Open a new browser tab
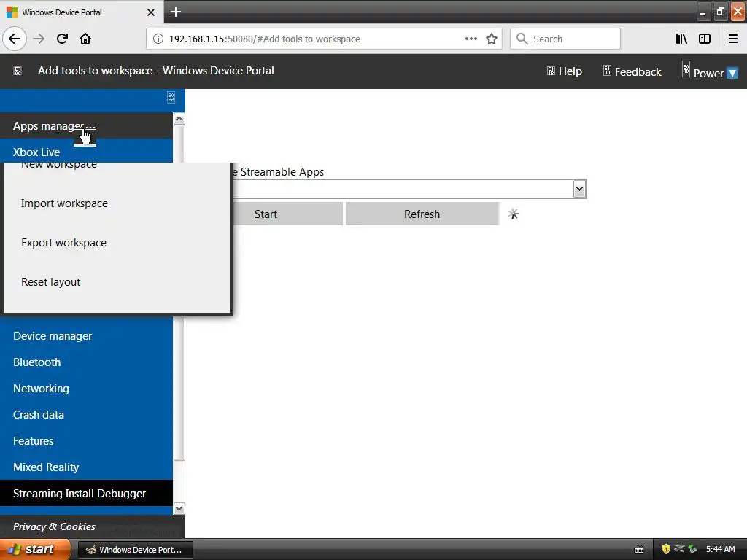The width and height of the screenshot is (747, 560). [x=176, y=12]
